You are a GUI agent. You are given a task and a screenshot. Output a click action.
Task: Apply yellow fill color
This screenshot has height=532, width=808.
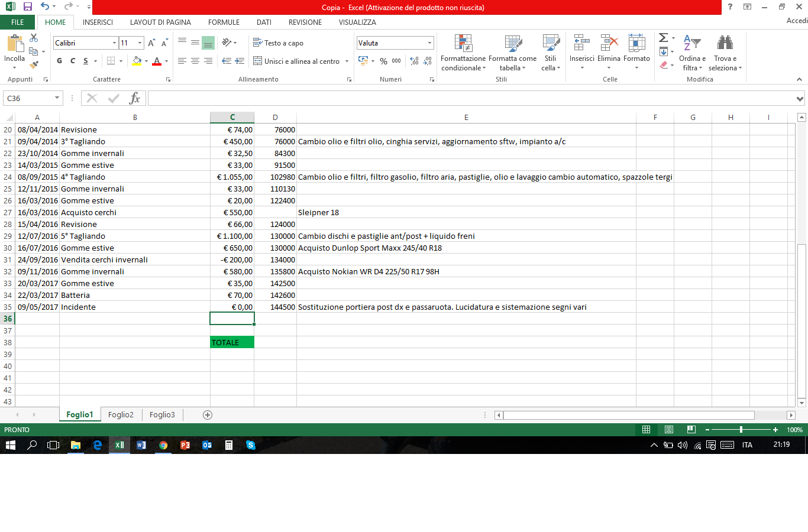point(137,61)
